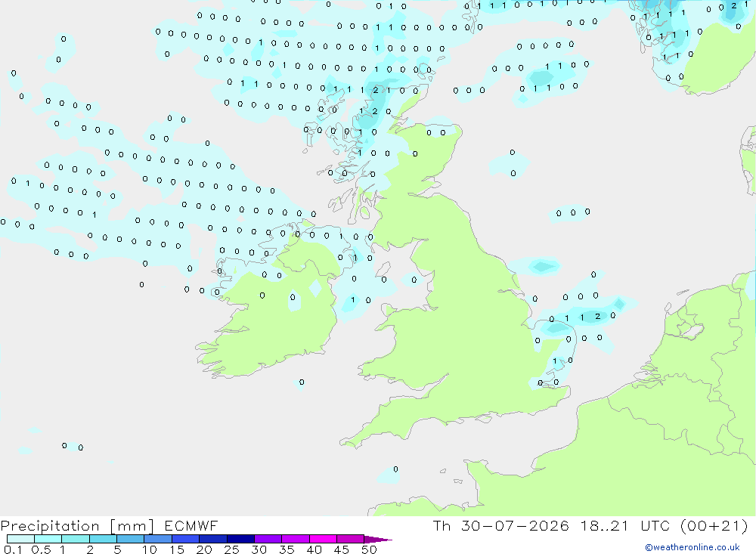Click the 1 to 2 mm legend swatch
Screen dimensions: 756x554
pos(76,539)
